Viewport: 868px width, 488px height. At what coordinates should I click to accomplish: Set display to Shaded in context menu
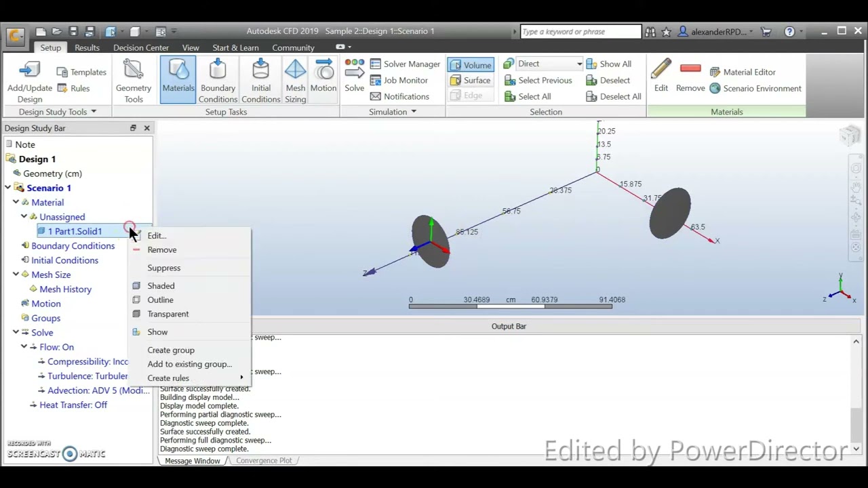pos(161,285)
